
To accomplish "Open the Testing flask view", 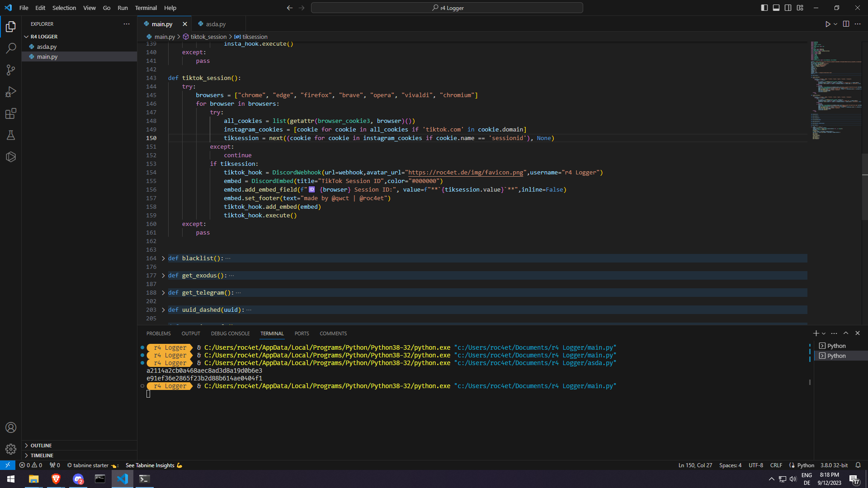I will 11,135.
